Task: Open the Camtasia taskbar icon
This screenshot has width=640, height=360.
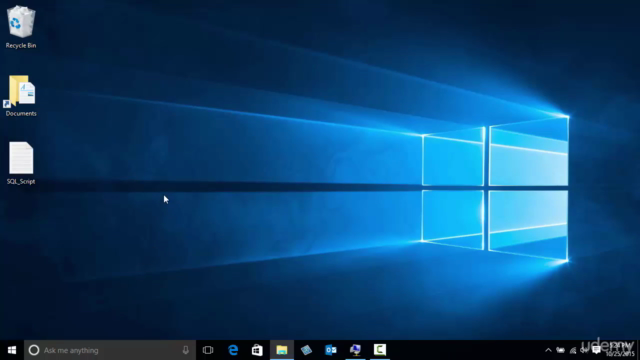Action: tap(380, 350)
